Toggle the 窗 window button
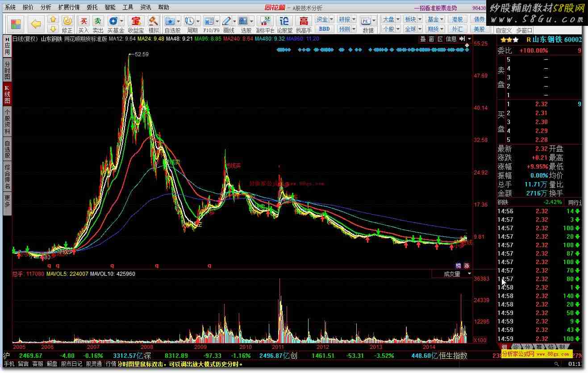588x373 pixels. (x=431, y=39)
